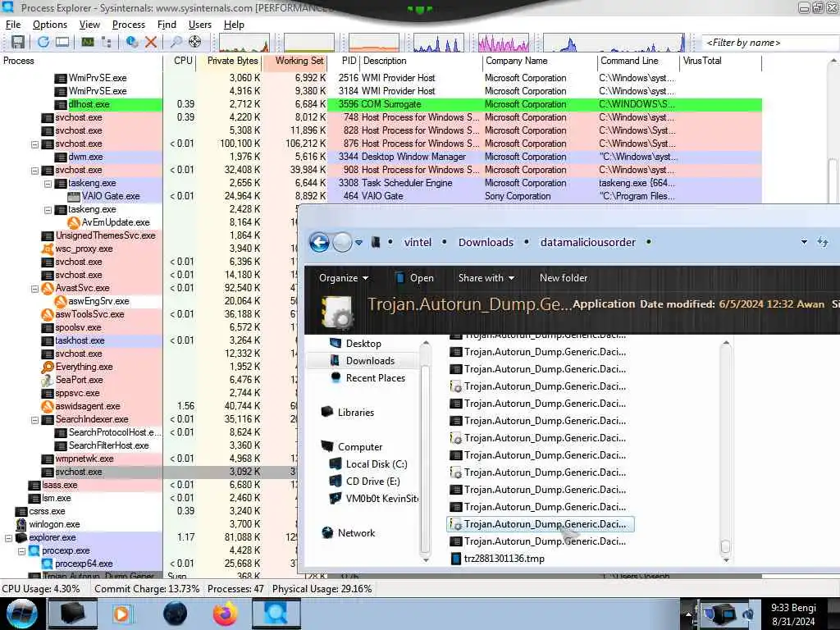Select the wsc_proxy.exe process icon
The height and width of the screenshot is (630, 840).
pyautogui.click(x=48, y=249)
